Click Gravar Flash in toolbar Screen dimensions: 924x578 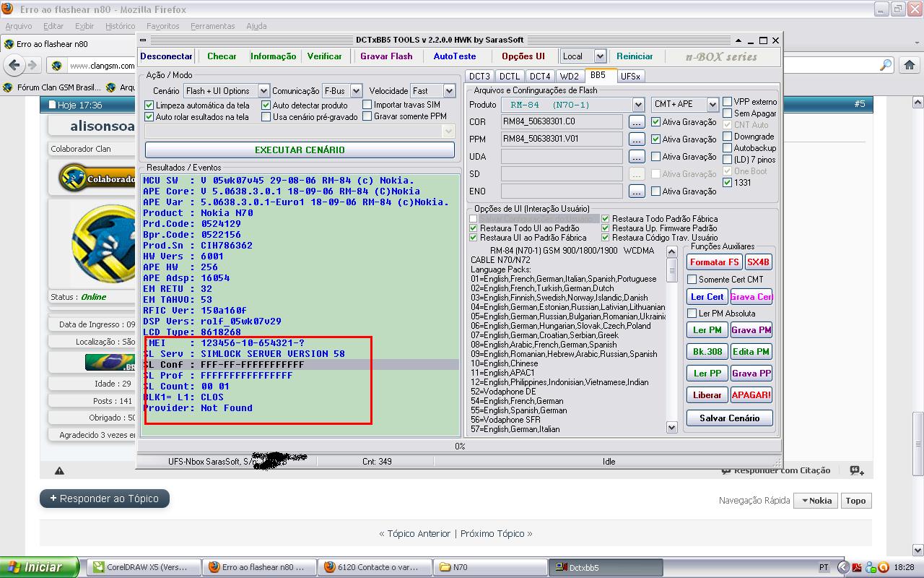pos(386,56)
